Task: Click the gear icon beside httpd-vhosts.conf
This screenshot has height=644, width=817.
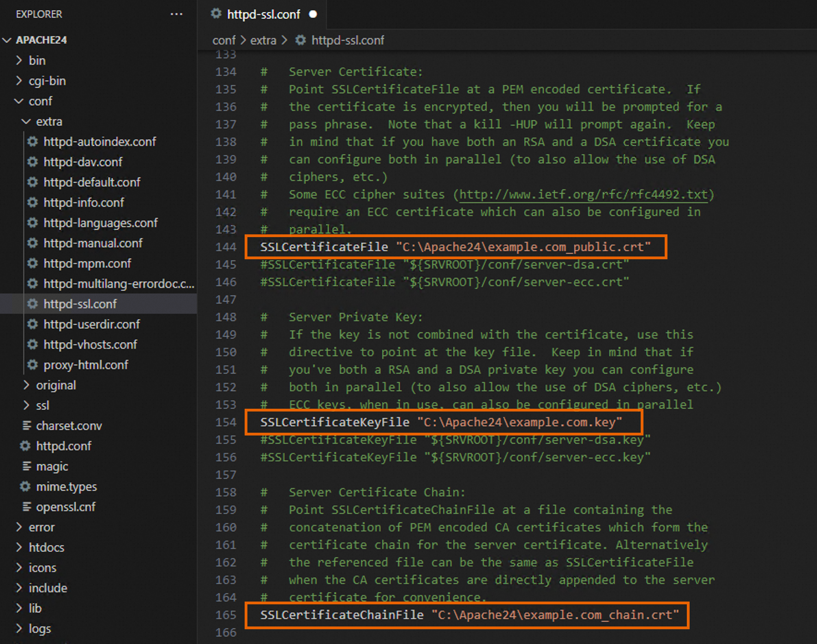Action: point(31,345)
